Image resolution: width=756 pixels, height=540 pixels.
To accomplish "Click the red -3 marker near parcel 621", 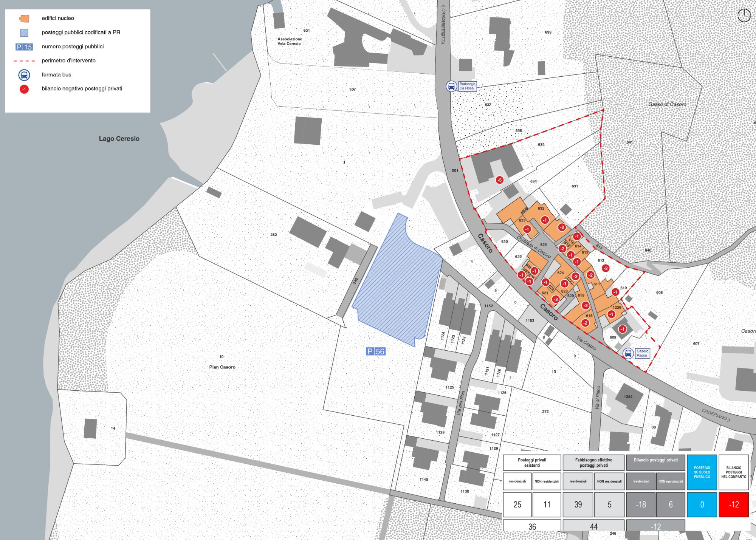I will point(555,299).
